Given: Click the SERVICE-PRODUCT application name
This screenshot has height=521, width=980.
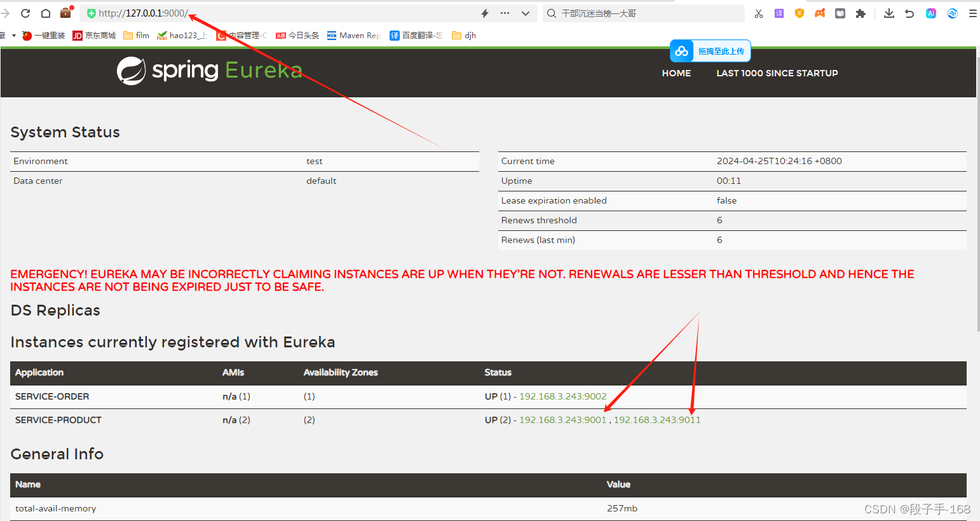Looking at the screenshot, I should [58, 420].
